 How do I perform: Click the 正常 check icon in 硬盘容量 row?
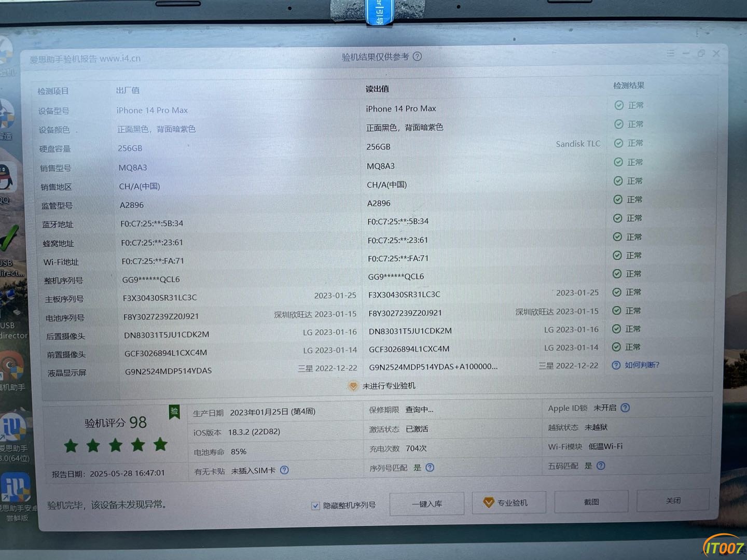(618, 143)
